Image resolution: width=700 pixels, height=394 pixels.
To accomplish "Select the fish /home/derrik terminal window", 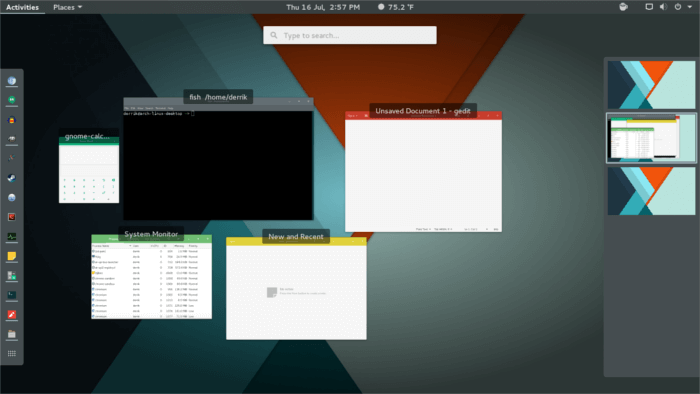I will click(x=218, y=160).
